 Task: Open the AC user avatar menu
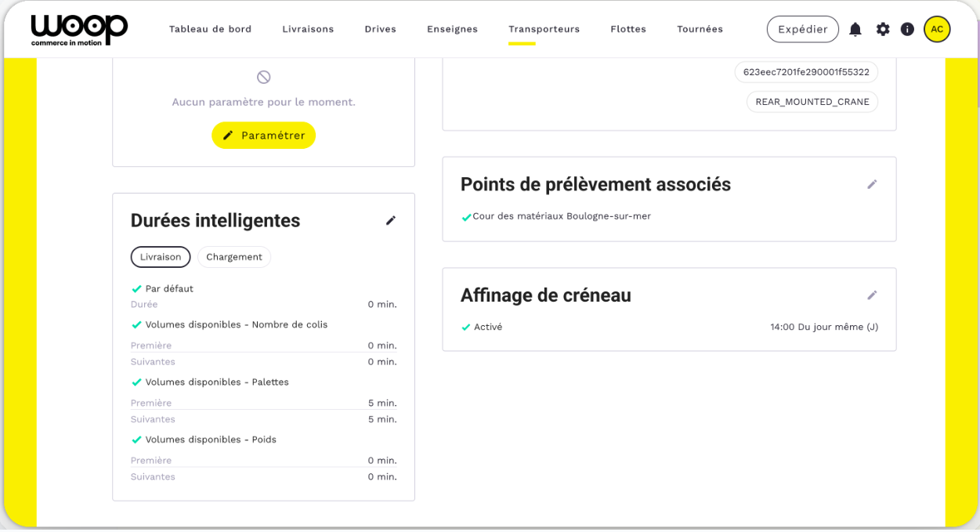[x=937, y=30]
